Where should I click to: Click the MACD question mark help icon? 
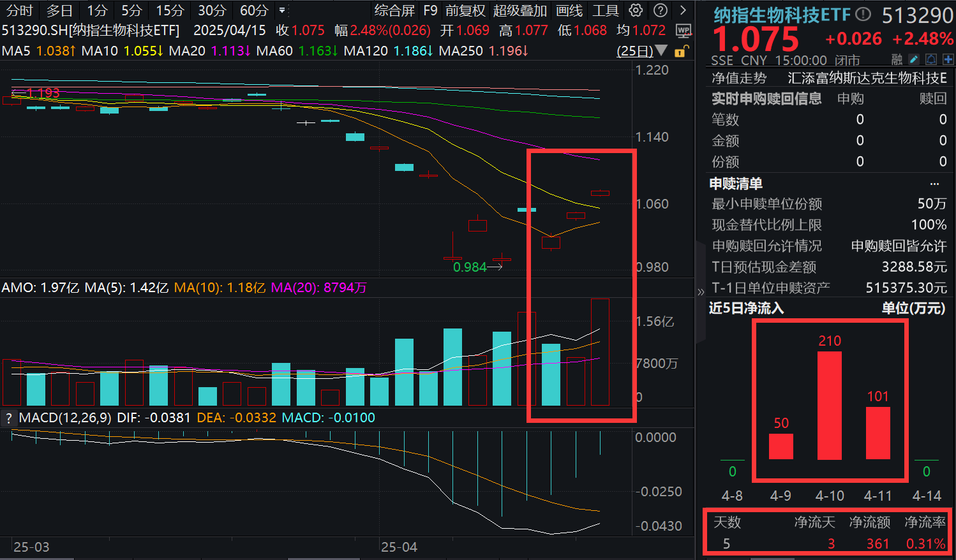9,418
